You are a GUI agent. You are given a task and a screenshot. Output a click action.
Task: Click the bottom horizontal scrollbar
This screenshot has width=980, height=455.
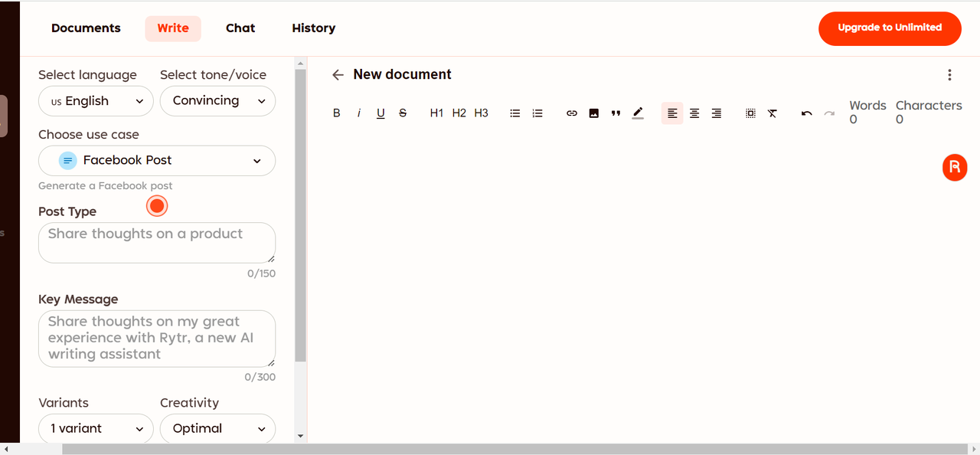click(514, 449)
